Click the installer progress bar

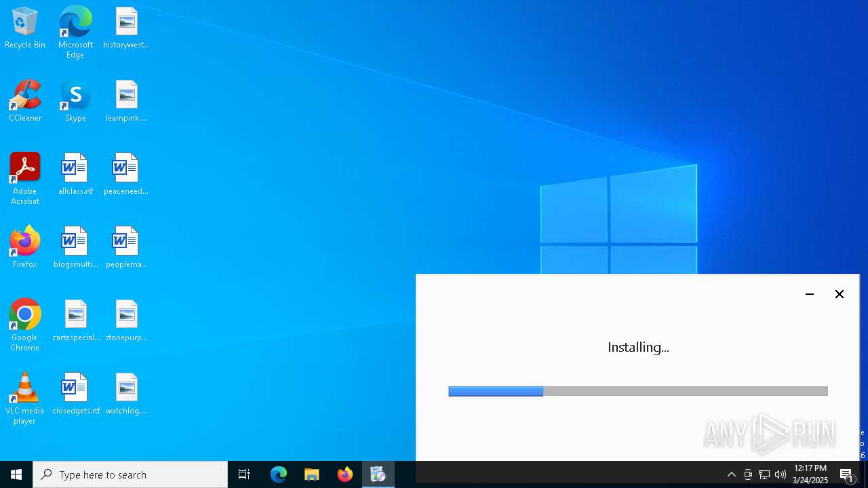point(638,391)
